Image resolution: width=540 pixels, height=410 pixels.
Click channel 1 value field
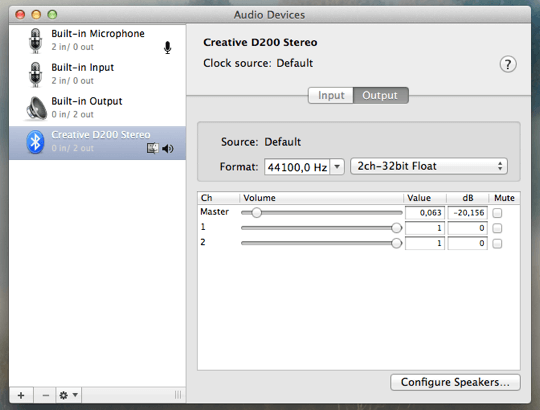tap(425, 228)
